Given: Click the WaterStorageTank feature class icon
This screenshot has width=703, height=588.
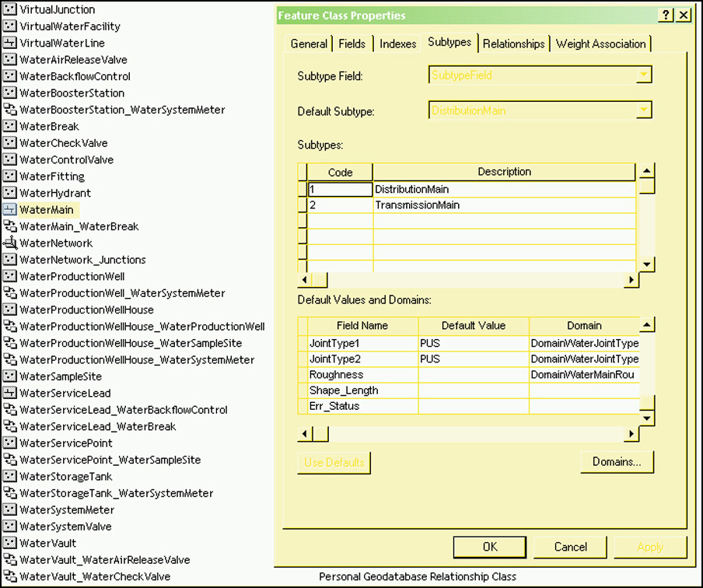Looking at the screenshot, I should [x=10, y=476].
